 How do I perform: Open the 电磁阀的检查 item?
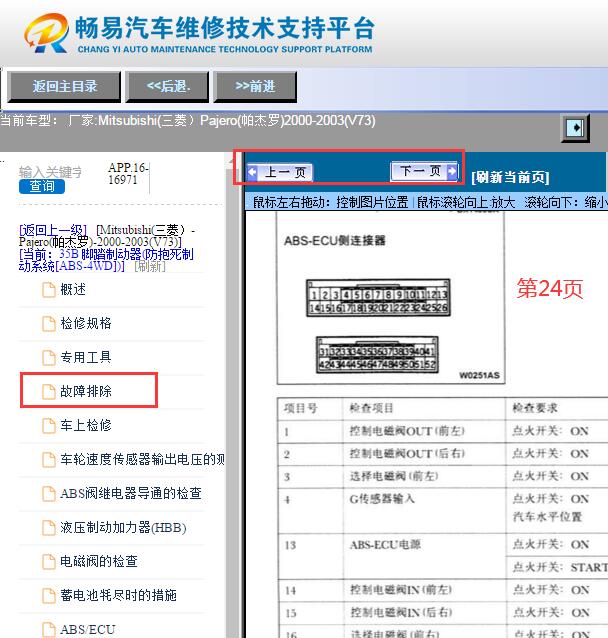coord(99,561)
